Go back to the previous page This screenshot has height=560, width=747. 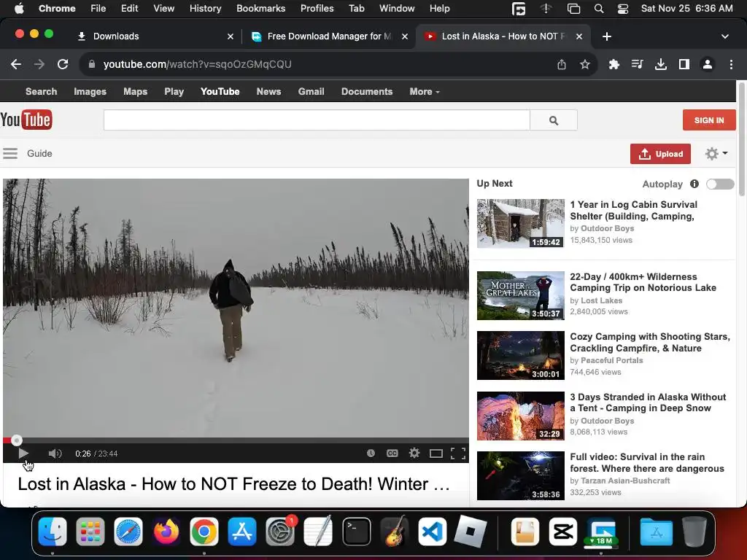coord(16,64)
